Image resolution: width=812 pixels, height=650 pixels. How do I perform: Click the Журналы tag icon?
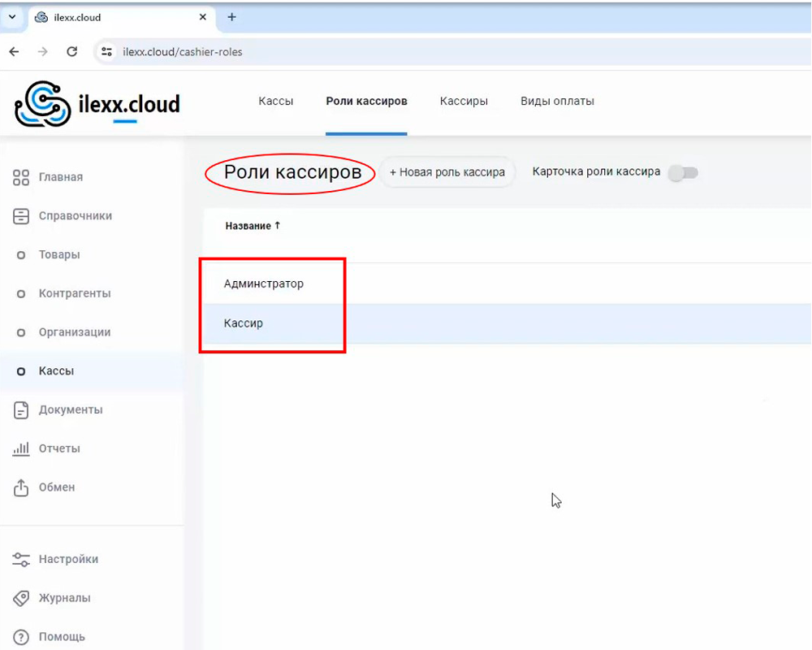pyautogui.click(x=22, y=598)
